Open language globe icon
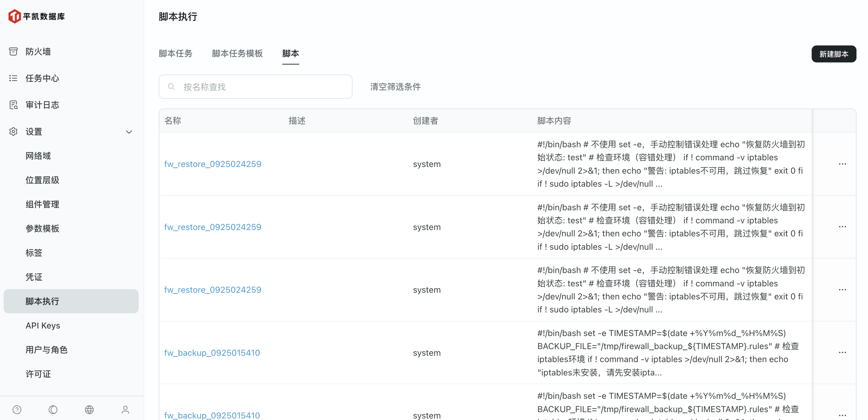This screenshot has width=868, height=420. tap(89, 409)
